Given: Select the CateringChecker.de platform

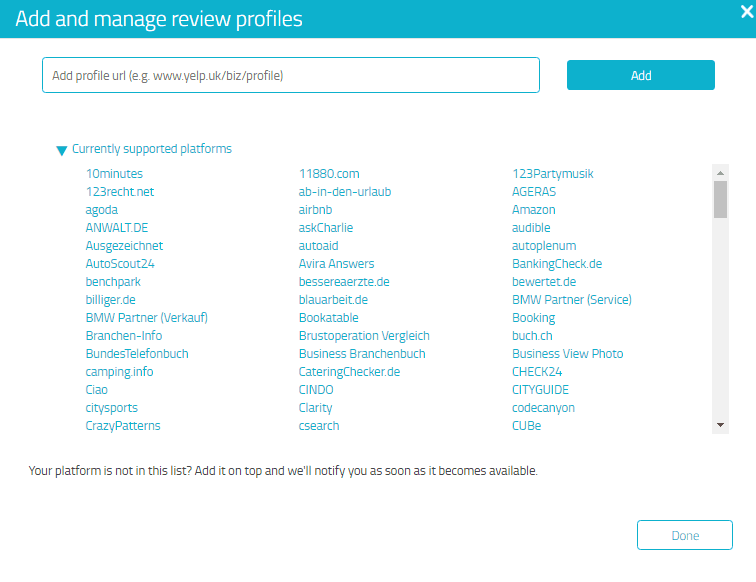Looking at the screenshot, I should [350, 372].
